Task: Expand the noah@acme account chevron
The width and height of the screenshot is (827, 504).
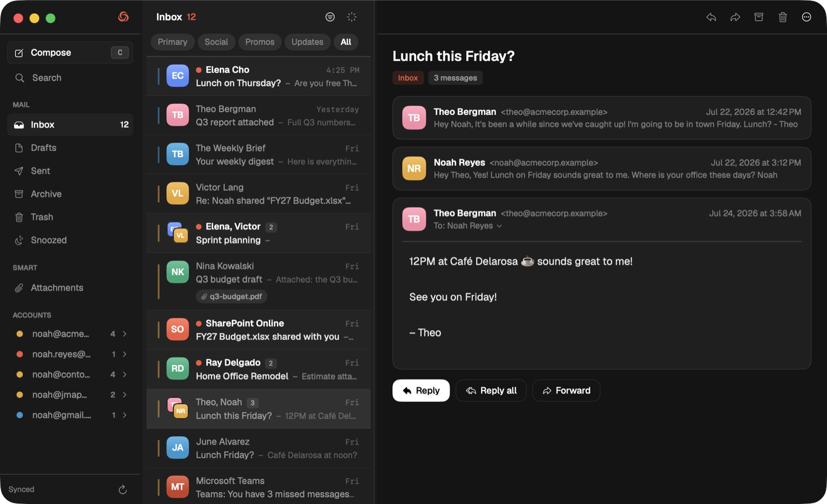Action: tap(125, 334)
